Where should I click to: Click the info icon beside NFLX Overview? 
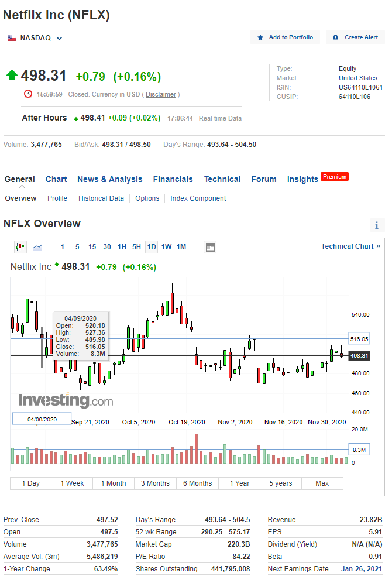[x=377, y=225]
